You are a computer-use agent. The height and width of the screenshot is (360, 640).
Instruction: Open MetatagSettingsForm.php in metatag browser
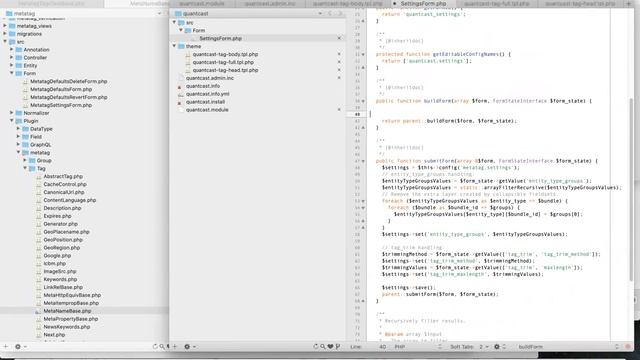(x=61, y=105)
